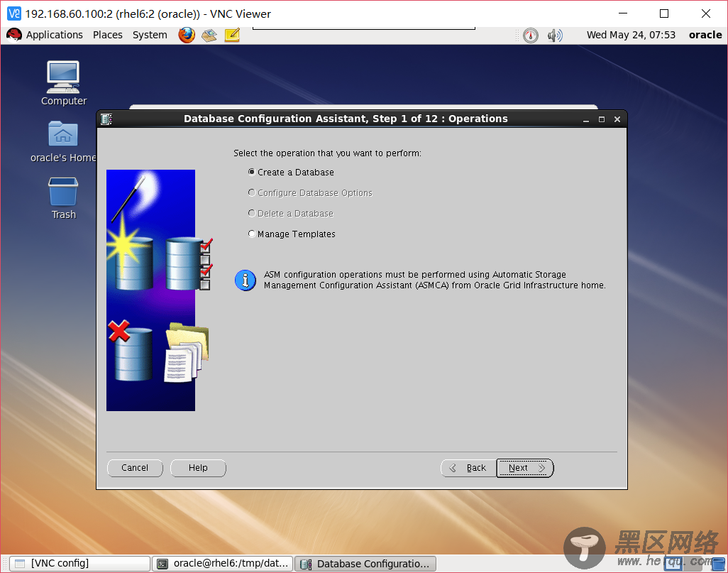Click the 'Select the operation' instruction text
Screen dimensions: 728x573
click(327, 153)
